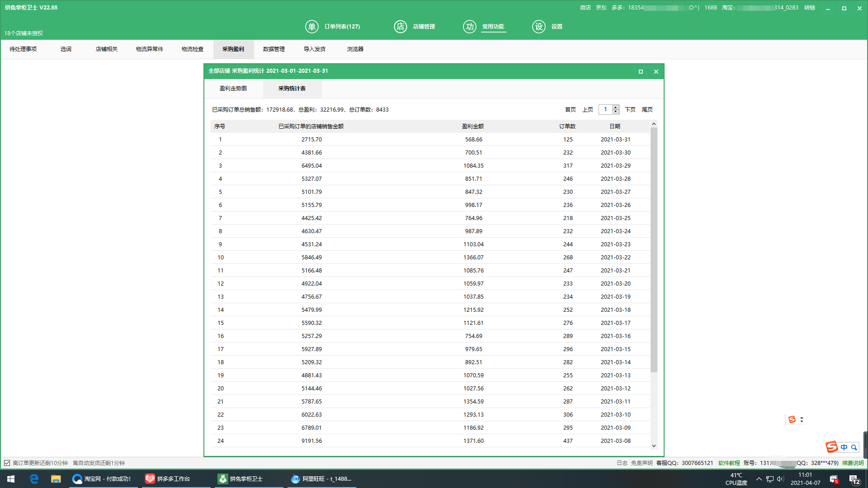Show hidden system tray icons

pyautogui.click(x=759, y=479)
